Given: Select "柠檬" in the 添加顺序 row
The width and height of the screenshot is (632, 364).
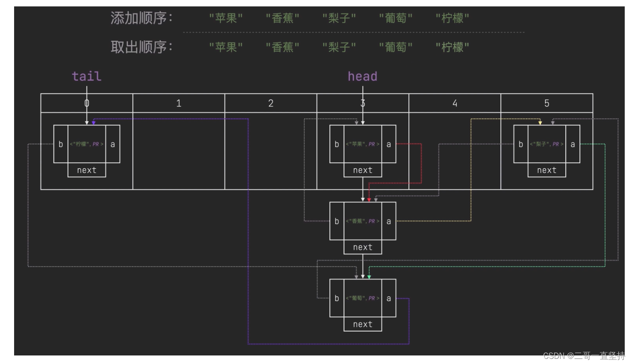Looking at the screenshot, I should pyautogui.click(x=453, y=18).
